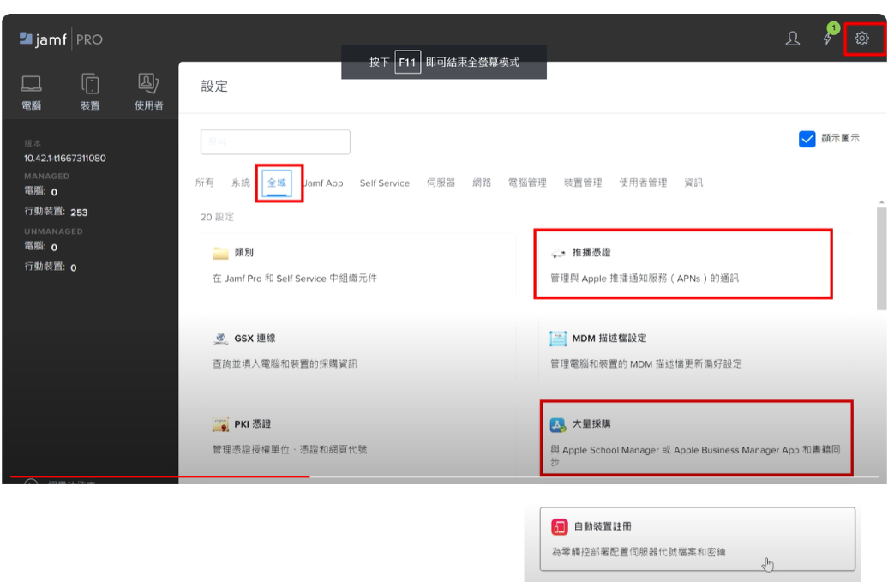Open the PKI 憑證 setting title

point(253,423)
